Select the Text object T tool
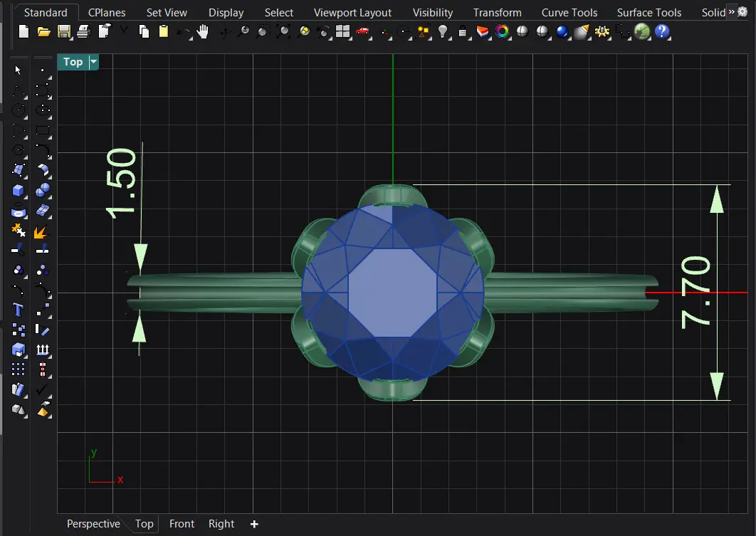The image size is (756, 536). (19, 310)
